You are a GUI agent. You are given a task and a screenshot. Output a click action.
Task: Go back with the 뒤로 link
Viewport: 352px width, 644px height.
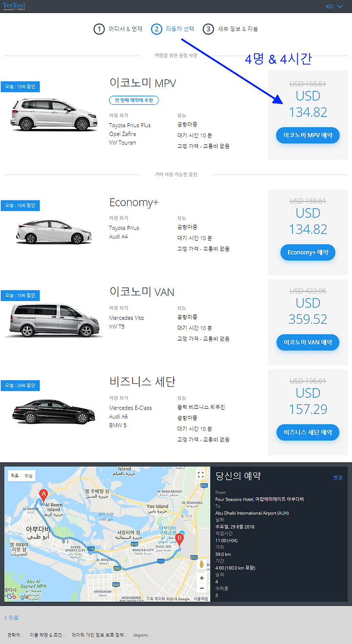(11, 618)
